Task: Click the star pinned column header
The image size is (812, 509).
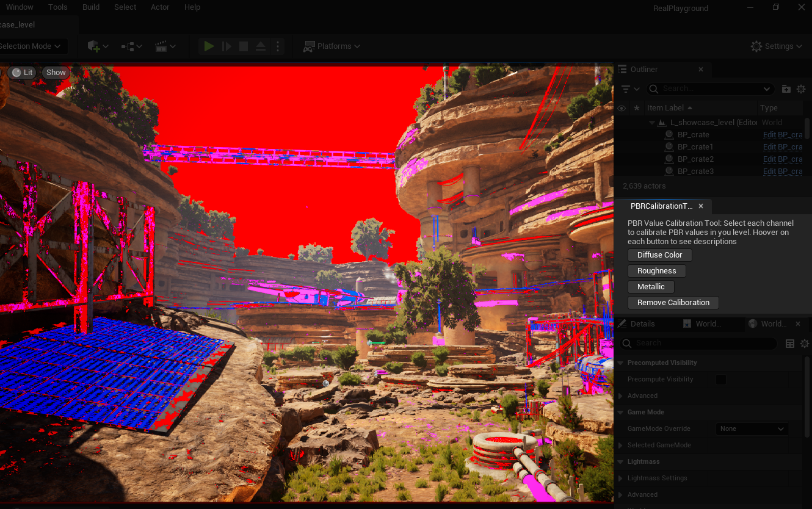Action: tap(637, 108)
